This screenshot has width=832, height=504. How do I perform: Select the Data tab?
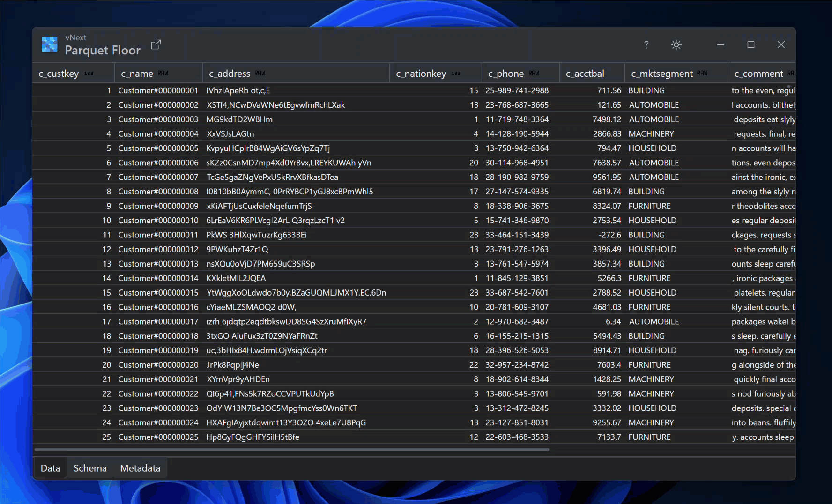point(51,468)
